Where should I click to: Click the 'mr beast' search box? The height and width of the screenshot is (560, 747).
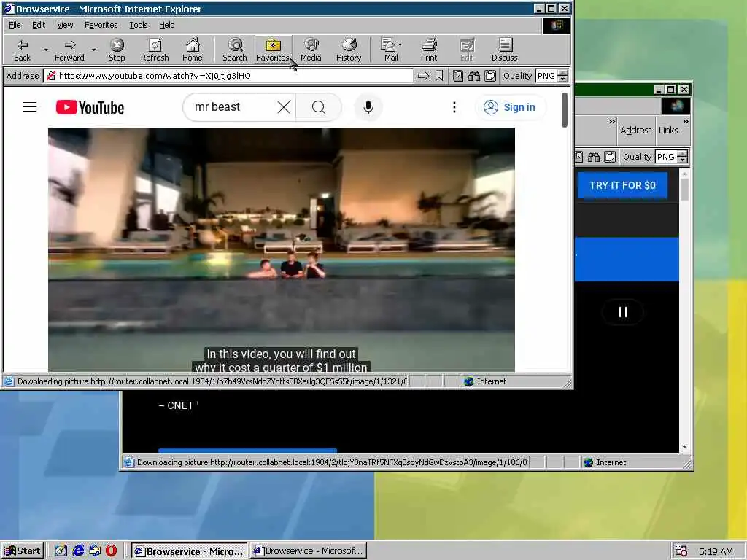[231, 107]
